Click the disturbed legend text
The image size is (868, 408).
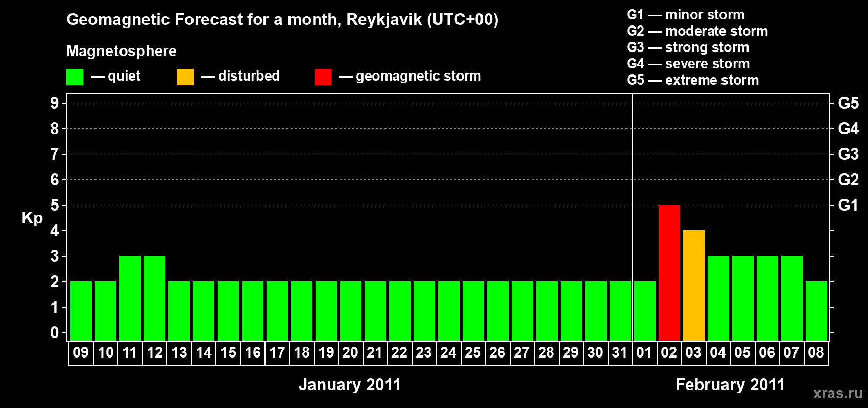249,76
